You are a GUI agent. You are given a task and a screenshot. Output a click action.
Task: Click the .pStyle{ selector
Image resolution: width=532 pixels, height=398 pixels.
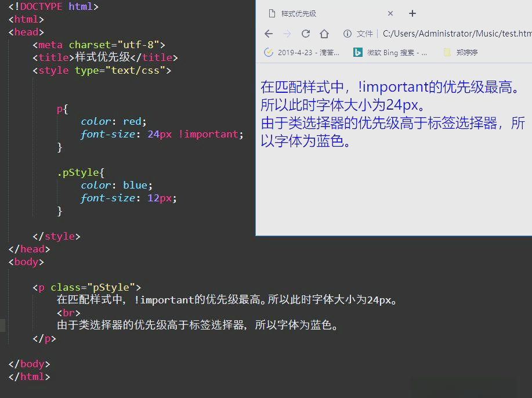(81, 172)
